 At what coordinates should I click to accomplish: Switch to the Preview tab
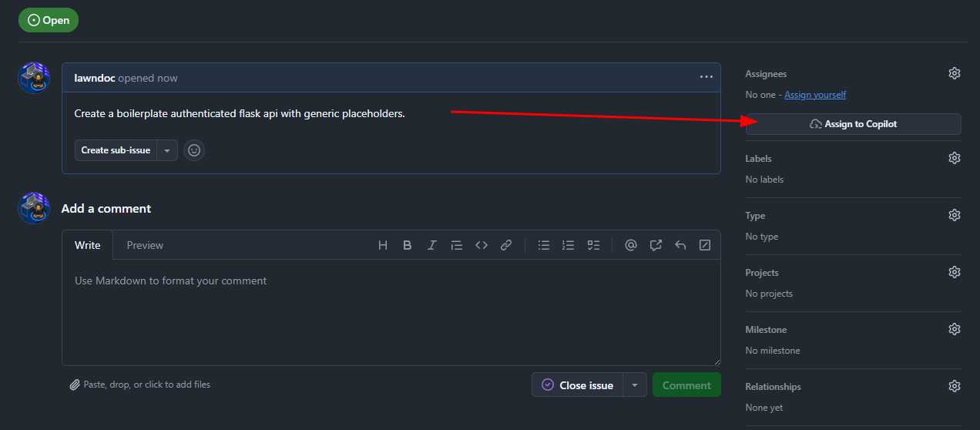pyautogui.click(x=145, y=245)
